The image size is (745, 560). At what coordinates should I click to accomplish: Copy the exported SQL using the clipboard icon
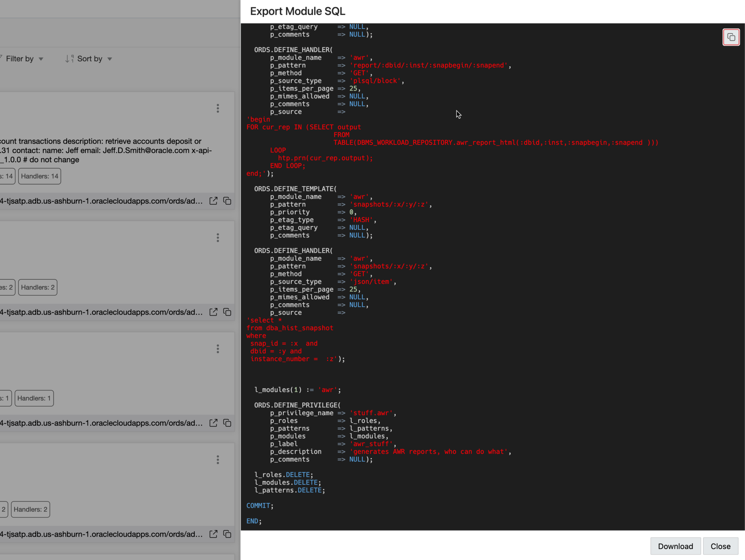point(731,37)
